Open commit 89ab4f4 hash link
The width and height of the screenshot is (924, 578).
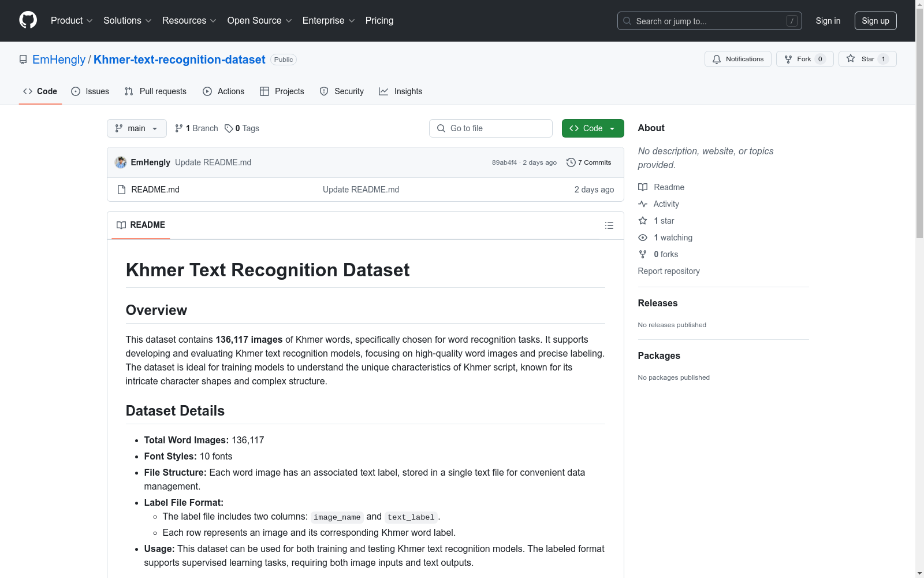(x=504, y=162)
